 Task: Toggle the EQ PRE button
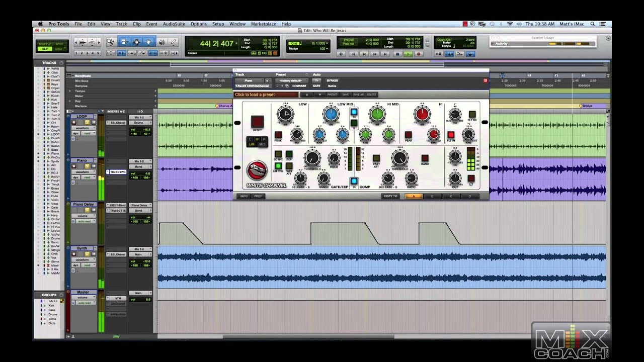pyautogui.click(x=278, y=166)
